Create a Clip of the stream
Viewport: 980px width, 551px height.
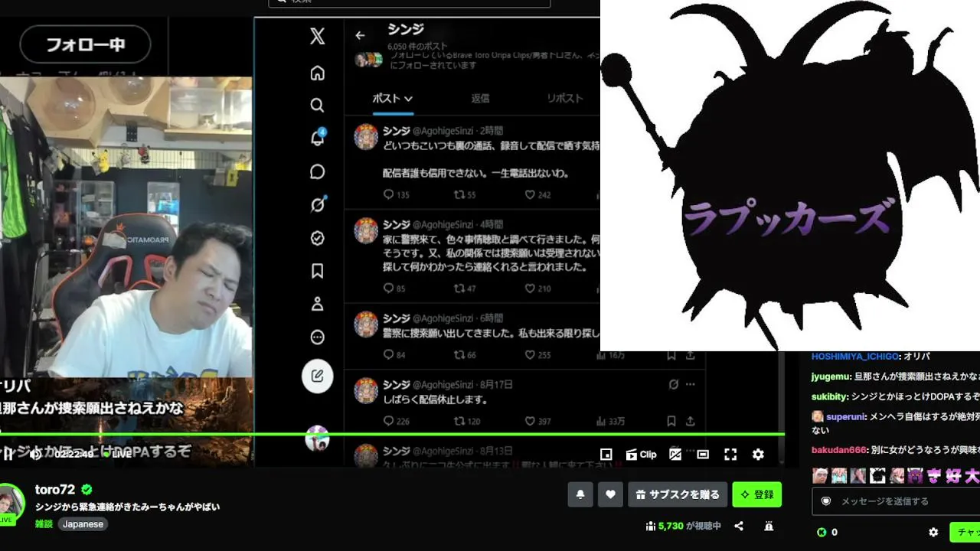641,455
